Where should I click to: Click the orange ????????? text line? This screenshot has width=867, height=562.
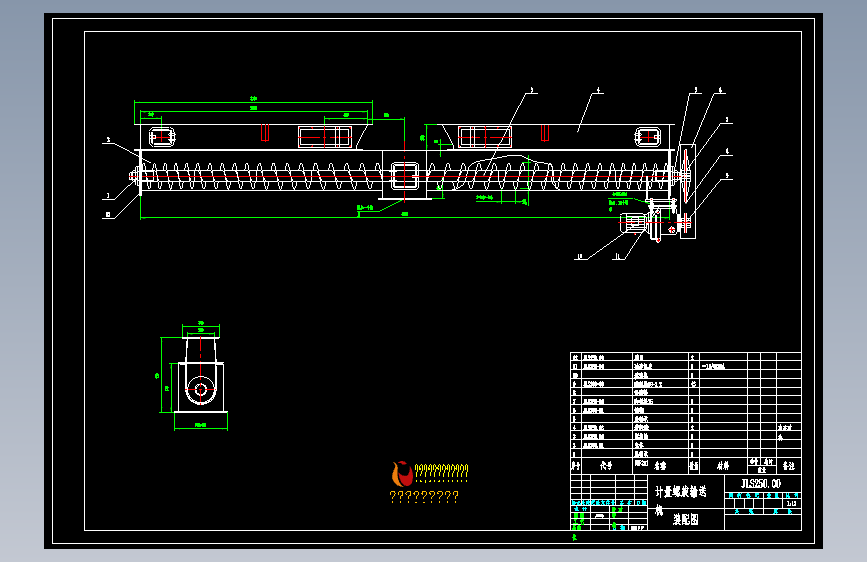coord(424,497)
